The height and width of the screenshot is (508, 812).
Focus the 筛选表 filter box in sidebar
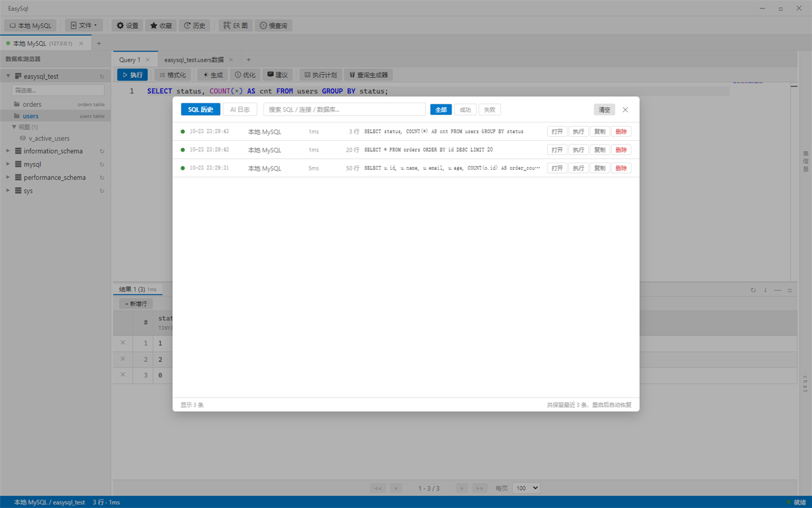coord(58,90)
